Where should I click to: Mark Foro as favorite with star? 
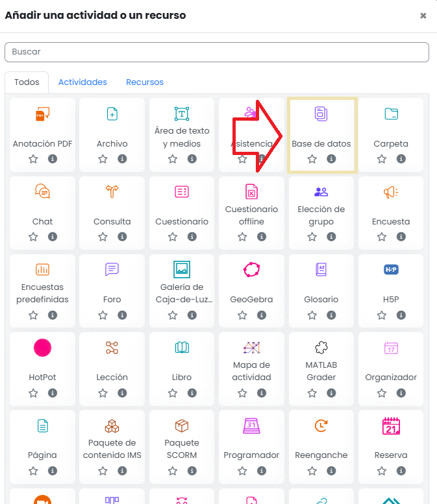coord(103,315)
